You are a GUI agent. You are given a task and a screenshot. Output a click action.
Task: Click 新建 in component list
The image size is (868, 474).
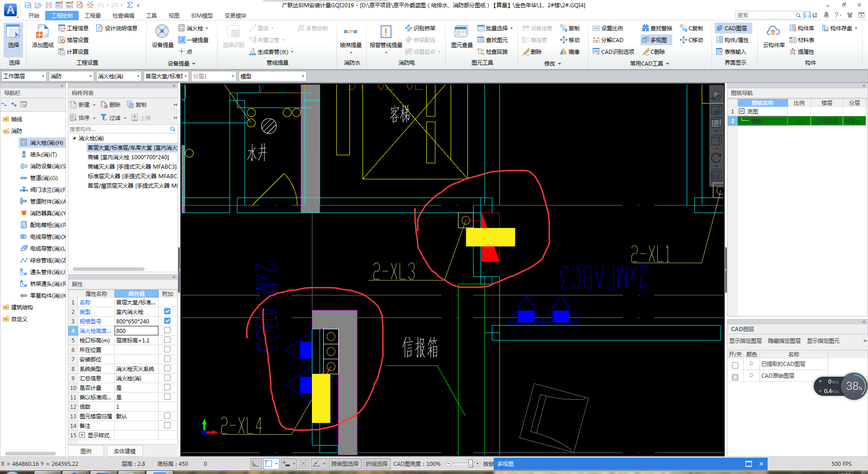[x=83, y=104]
